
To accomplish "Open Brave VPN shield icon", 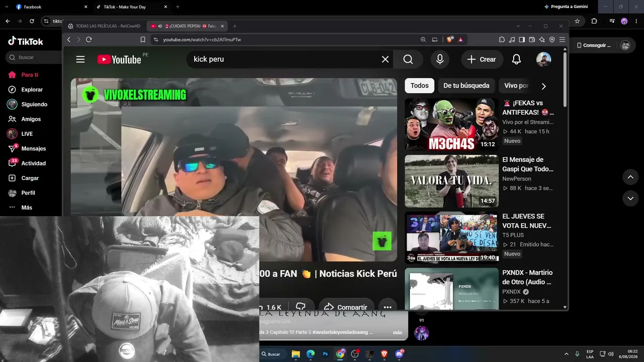I will click(x=552, y=39).
